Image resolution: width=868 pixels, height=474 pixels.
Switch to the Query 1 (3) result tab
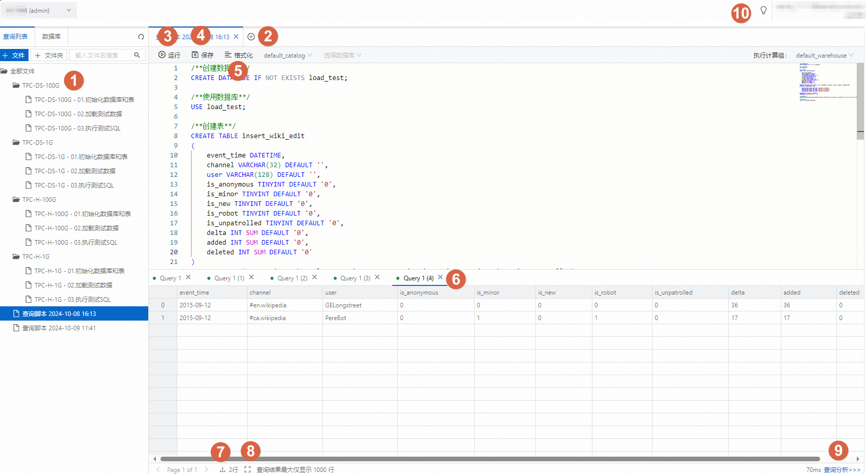pos(355,278)
